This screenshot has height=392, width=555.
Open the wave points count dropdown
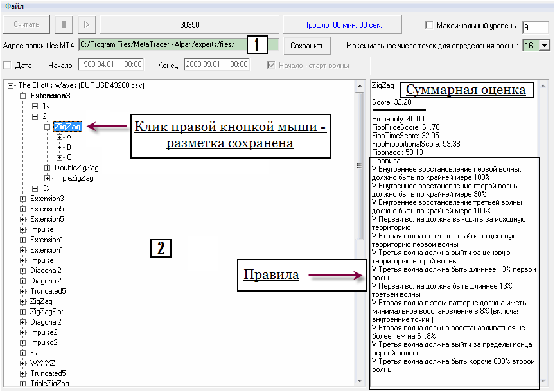(544, 46)
